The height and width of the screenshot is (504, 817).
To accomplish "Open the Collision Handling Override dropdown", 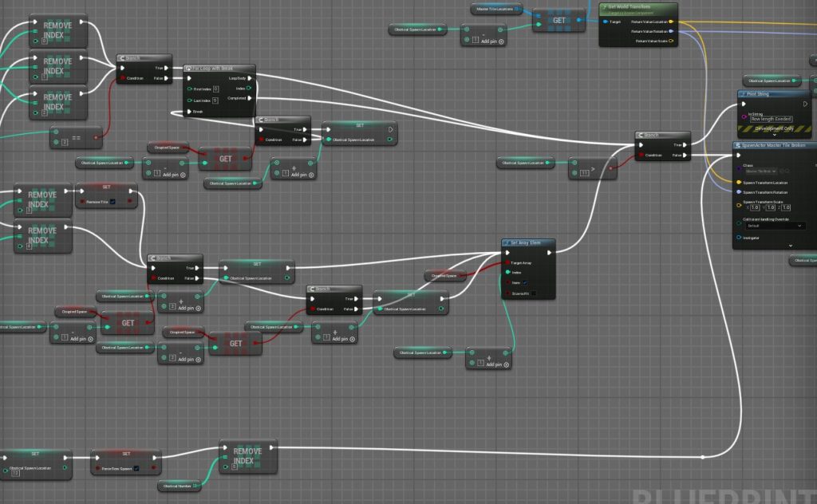I will tap(776, 226).
